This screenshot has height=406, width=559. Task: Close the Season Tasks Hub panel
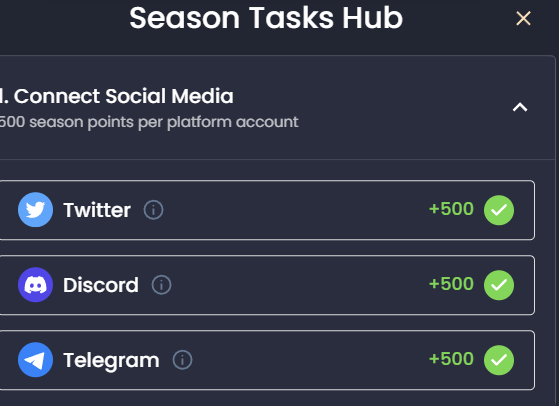(x=523, y=18)
